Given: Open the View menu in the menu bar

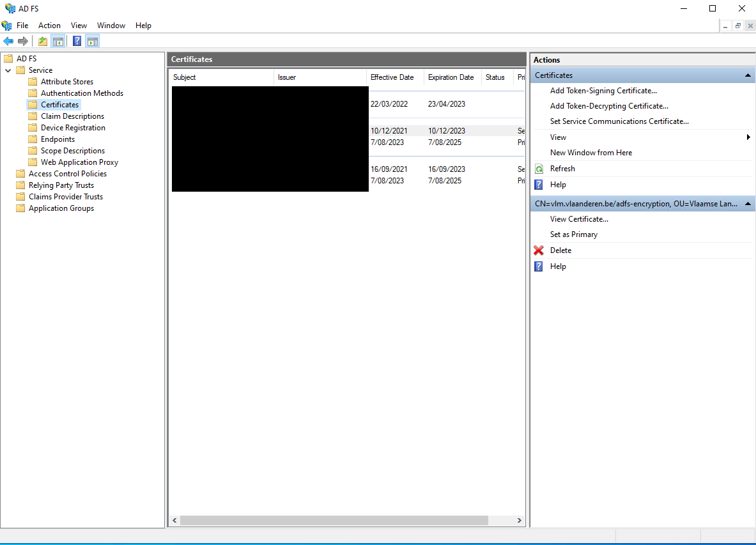Looking at the screenshot, I should 79,26.
